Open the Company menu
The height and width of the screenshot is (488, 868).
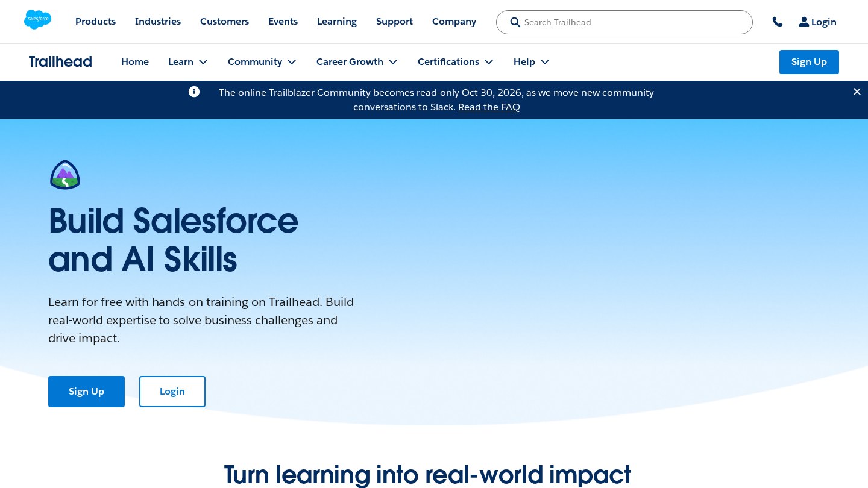click(x=454, y=22)
